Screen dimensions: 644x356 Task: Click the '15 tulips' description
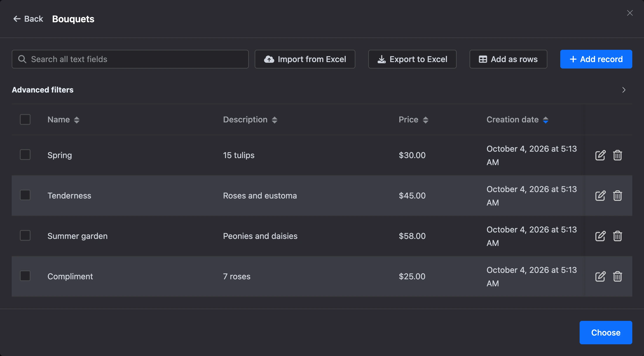pyautogui.click(x=239, y=155)
